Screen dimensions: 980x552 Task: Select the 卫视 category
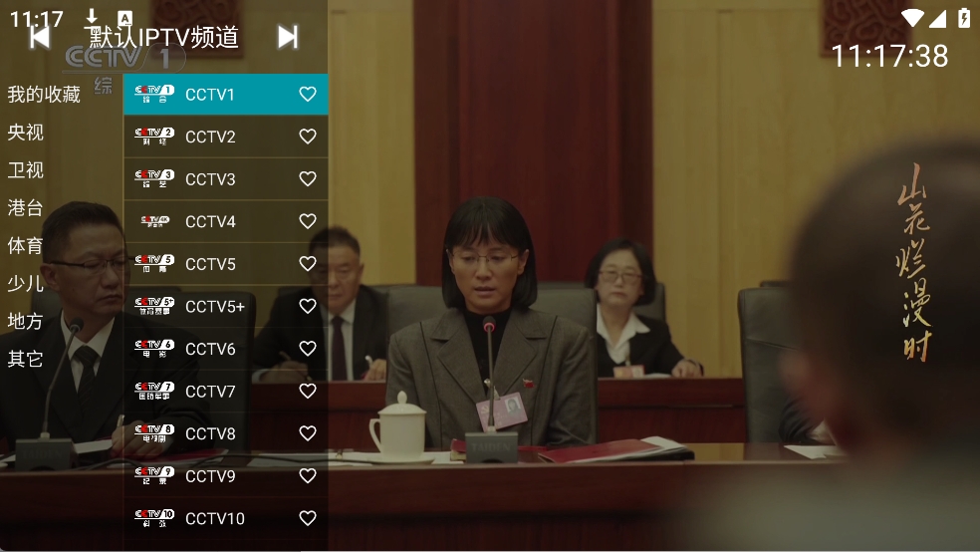click(26, 170)
